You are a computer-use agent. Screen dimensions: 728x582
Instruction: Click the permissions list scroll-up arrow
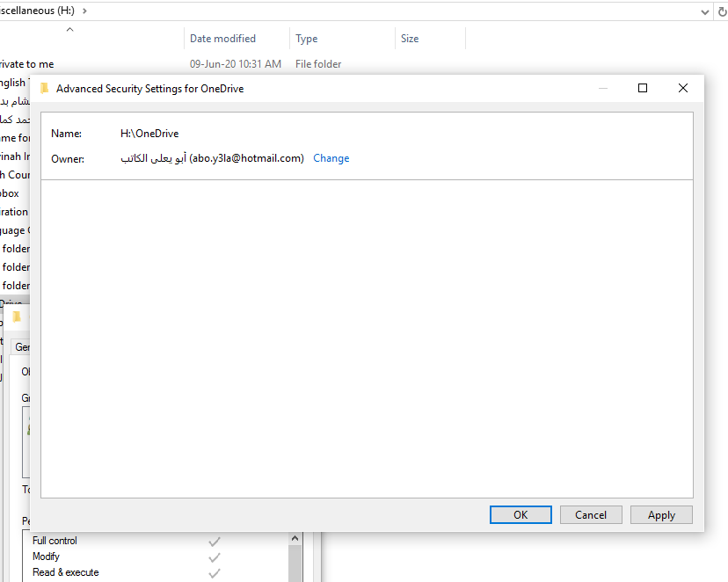[x=295, y=538]
